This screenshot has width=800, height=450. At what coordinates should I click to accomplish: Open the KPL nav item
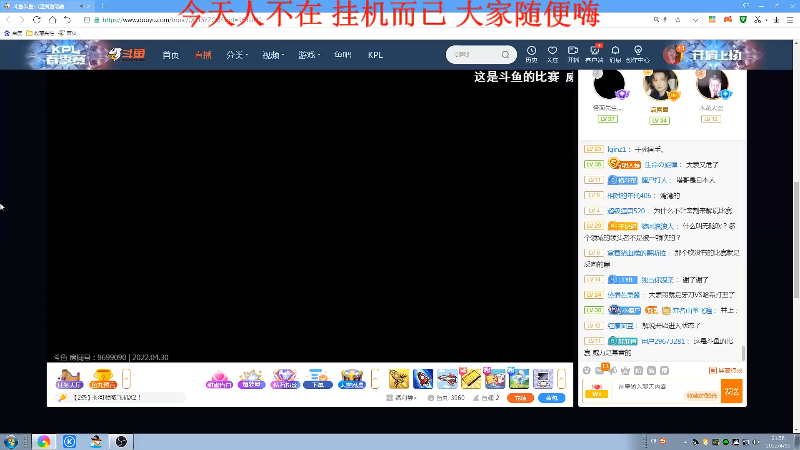(x=376, y=55)
